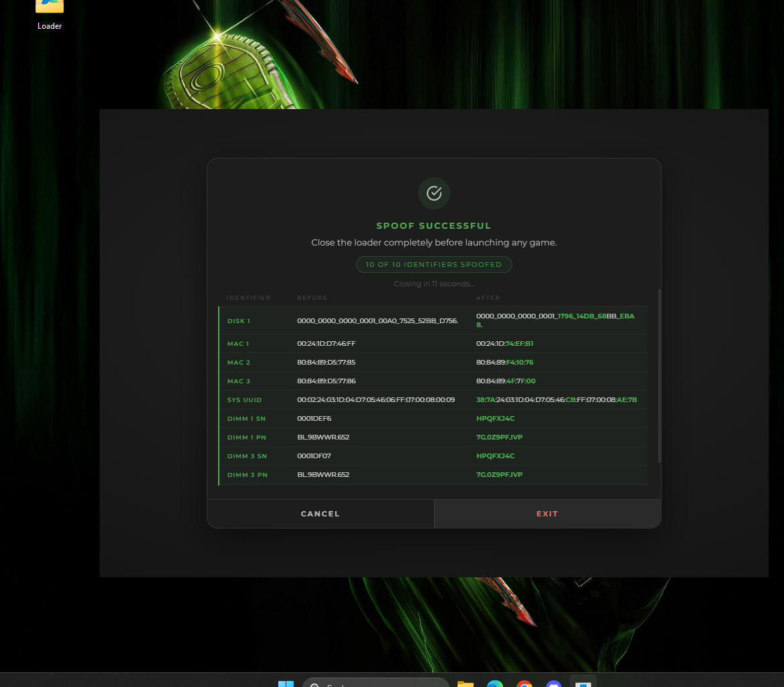Click the EXIT button in the dialog
This screenshot has width=784, height=687.
point(547,514)
